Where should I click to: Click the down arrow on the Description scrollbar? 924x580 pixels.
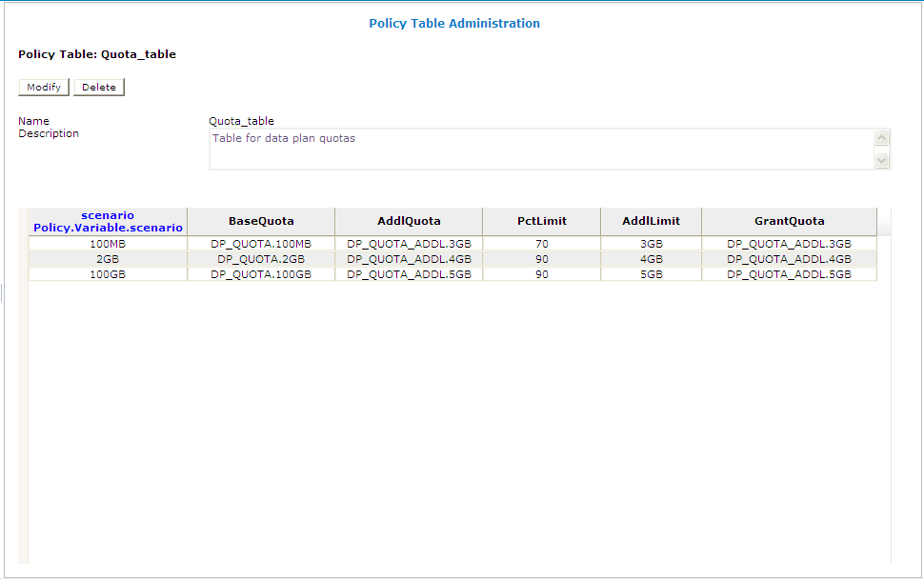click(880, 160)
